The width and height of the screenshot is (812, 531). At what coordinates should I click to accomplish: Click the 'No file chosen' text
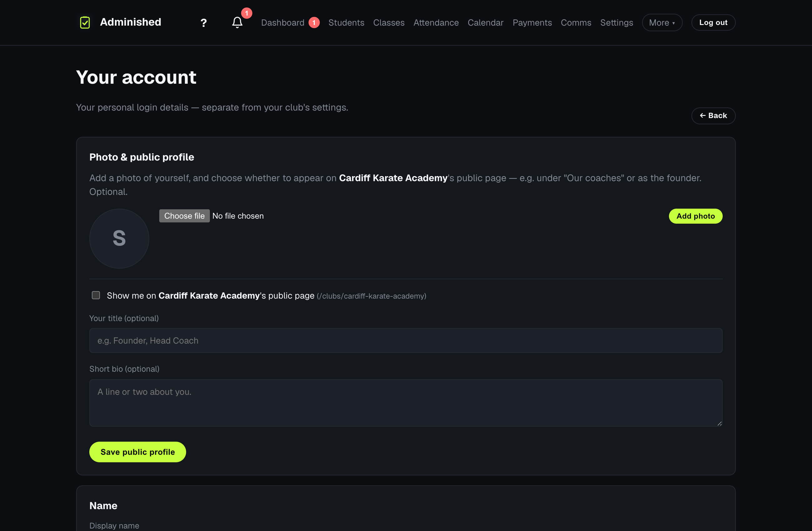tap(238, 216)
